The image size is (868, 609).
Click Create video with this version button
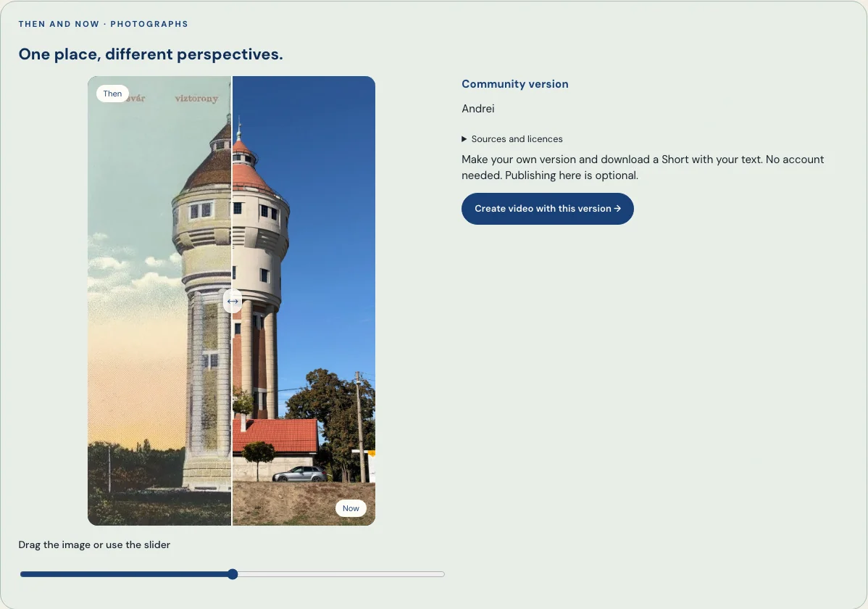coord(548,209)
